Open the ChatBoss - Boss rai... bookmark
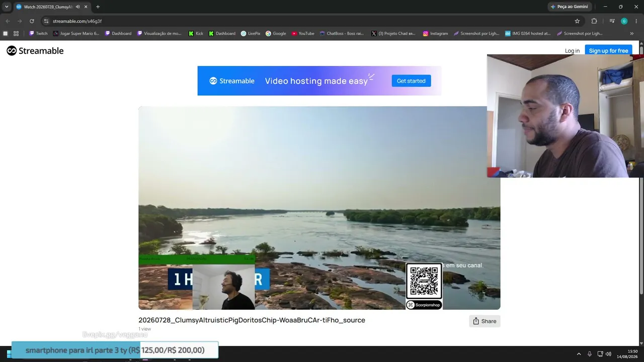Viewport: 644px width, 362px height. point(342,34)
